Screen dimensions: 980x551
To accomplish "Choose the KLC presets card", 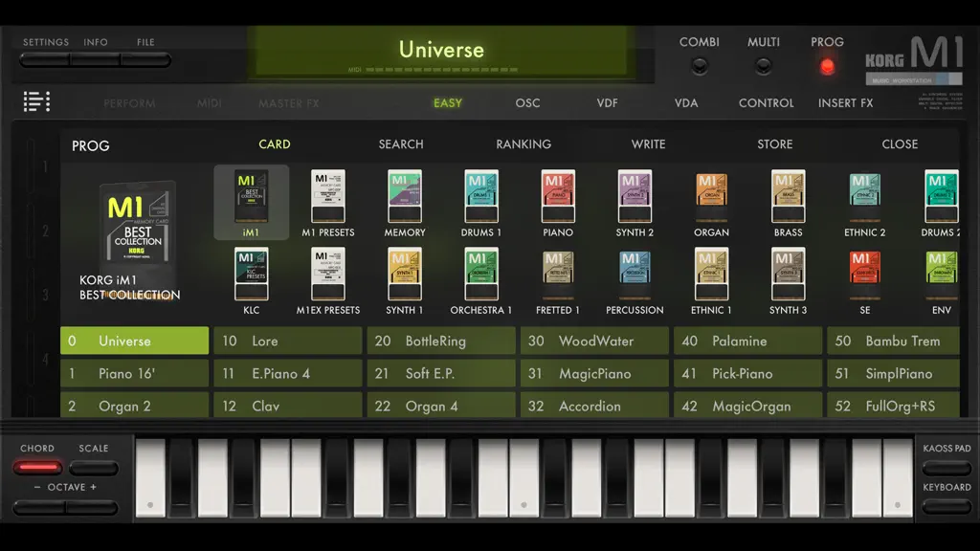I will pyautogui.click(x=252, y=275).
